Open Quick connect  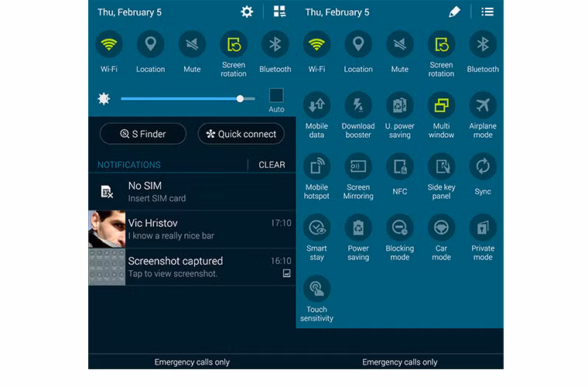click(241, 134)
